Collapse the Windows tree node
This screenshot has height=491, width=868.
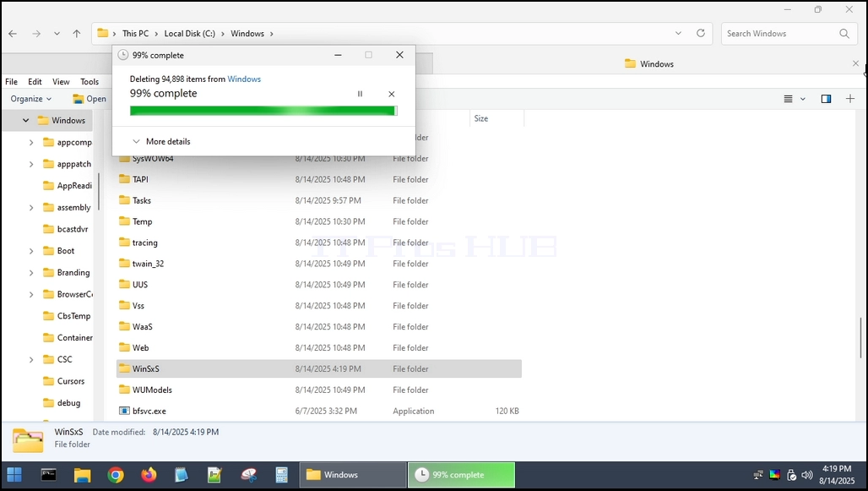(x=25, y=120)
